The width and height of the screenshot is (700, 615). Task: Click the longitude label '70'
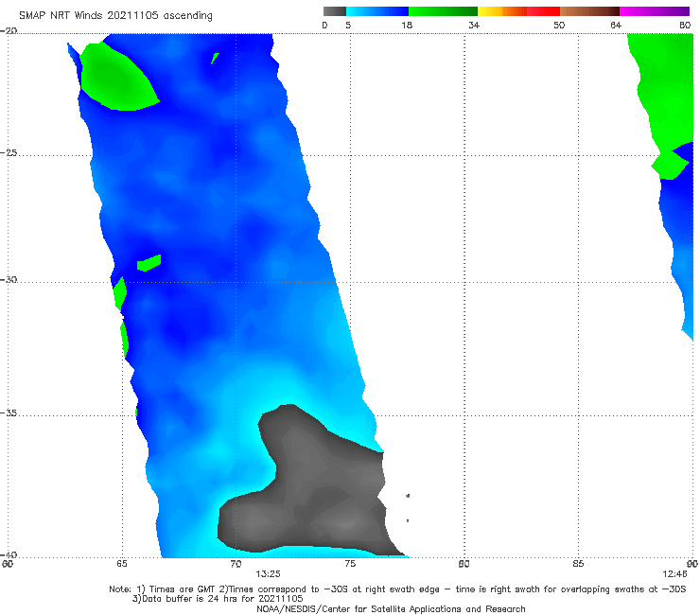236,564
